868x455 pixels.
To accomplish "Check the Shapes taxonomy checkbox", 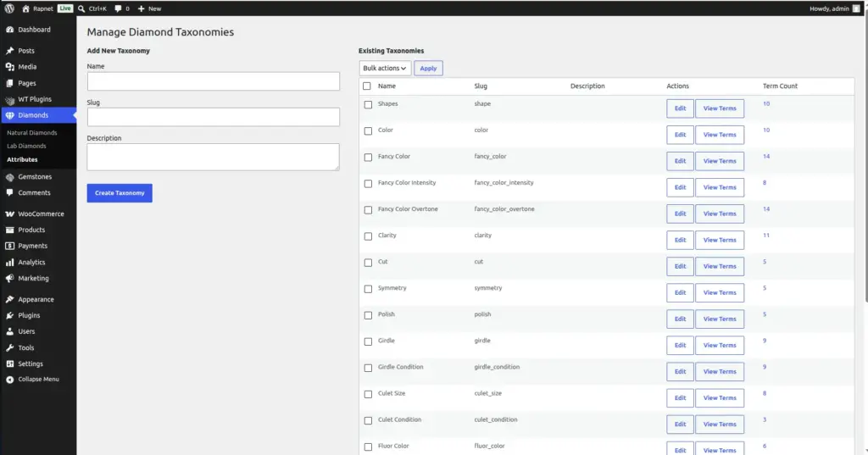I will 368,104.
